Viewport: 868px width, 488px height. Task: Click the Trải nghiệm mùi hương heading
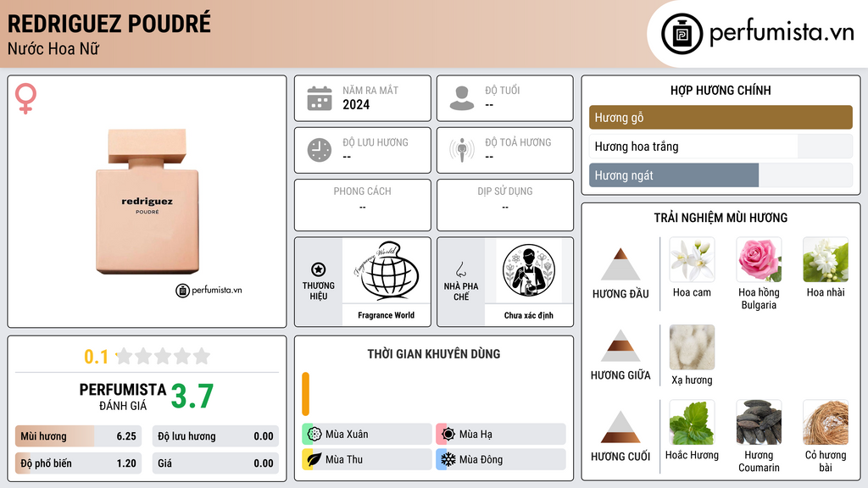(721, 218)
